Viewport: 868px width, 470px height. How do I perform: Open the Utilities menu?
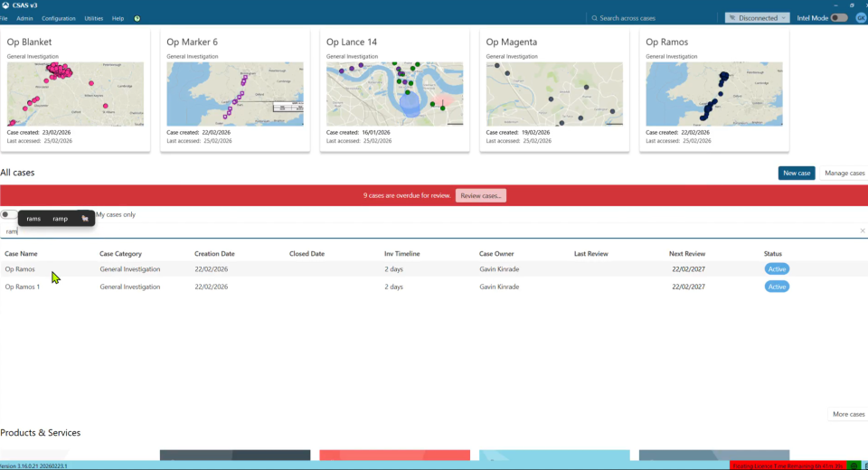click(93, 18)
